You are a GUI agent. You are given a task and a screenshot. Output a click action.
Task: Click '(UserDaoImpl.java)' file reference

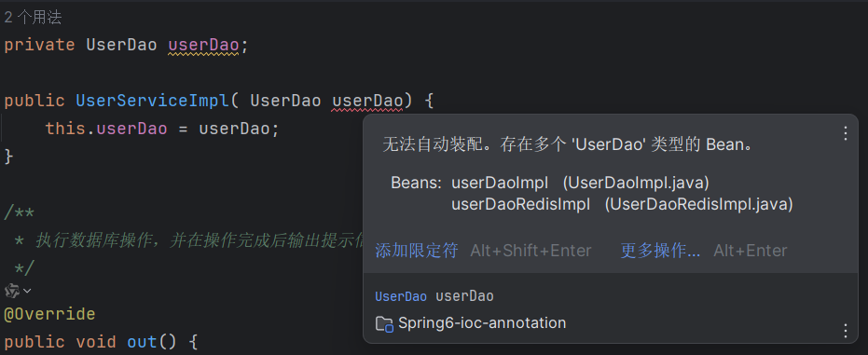(x=636, y=183)
